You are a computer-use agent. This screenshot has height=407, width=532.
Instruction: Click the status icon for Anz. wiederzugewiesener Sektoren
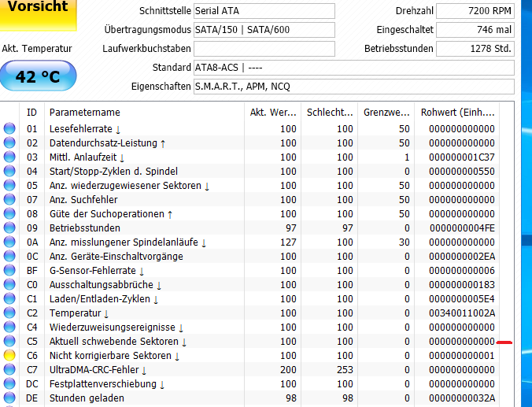click(x=9, y=185)
